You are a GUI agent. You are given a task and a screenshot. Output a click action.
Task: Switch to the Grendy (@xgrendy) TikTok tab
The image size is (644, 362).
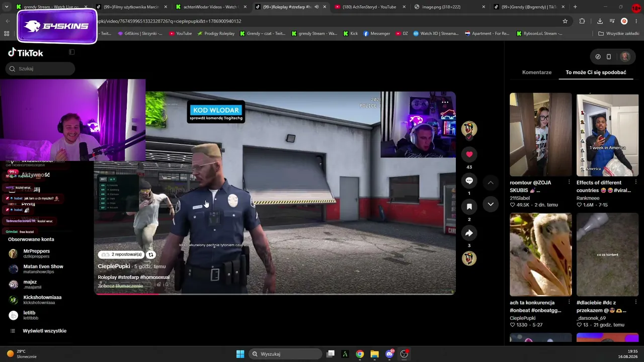[529, 7]
